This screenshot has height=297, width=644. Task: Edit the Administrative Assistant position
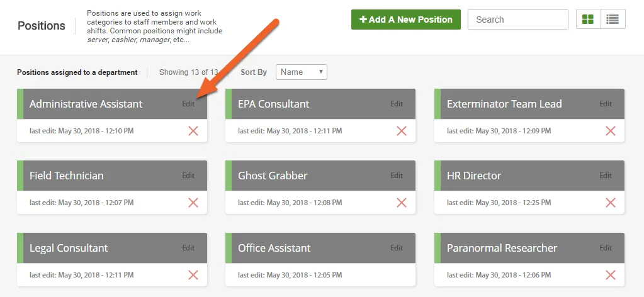coord(188,104)
